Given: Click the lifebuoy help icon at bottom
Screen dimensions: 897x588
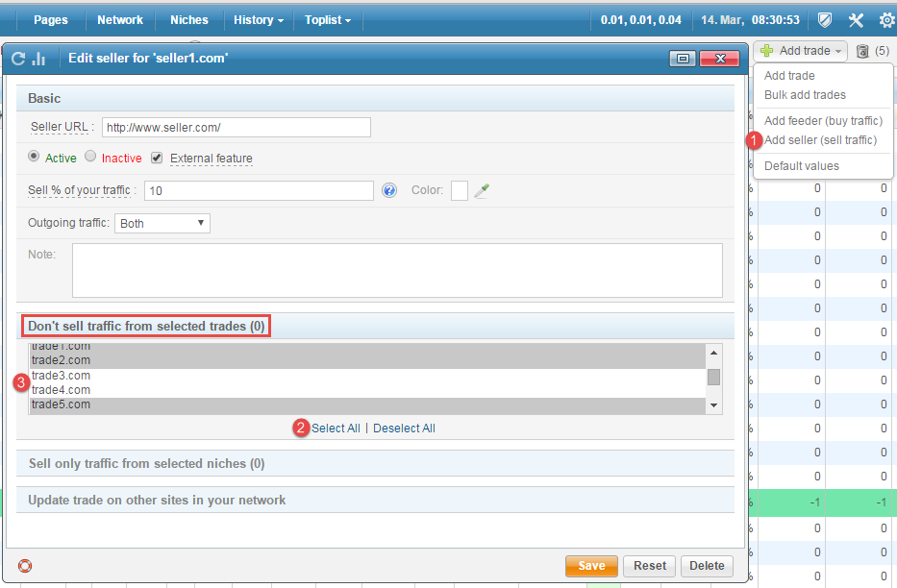Looking at the screenshot, I should tap(25, 566).
